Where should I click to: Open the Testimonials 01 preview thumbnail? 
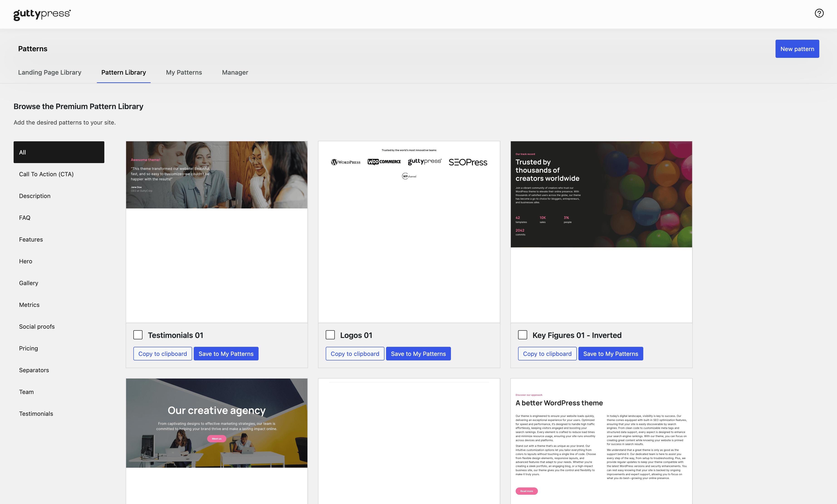(217, 232)
